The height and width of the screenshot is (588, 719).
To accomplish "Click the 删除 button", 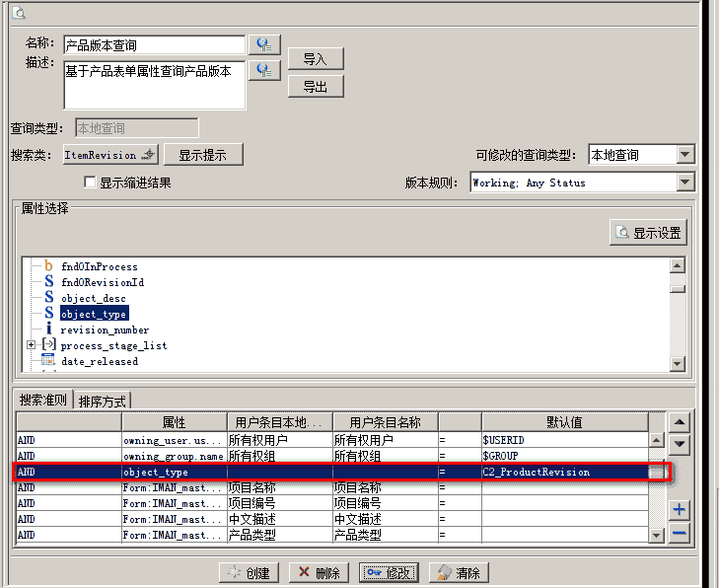I will (320, 572).
